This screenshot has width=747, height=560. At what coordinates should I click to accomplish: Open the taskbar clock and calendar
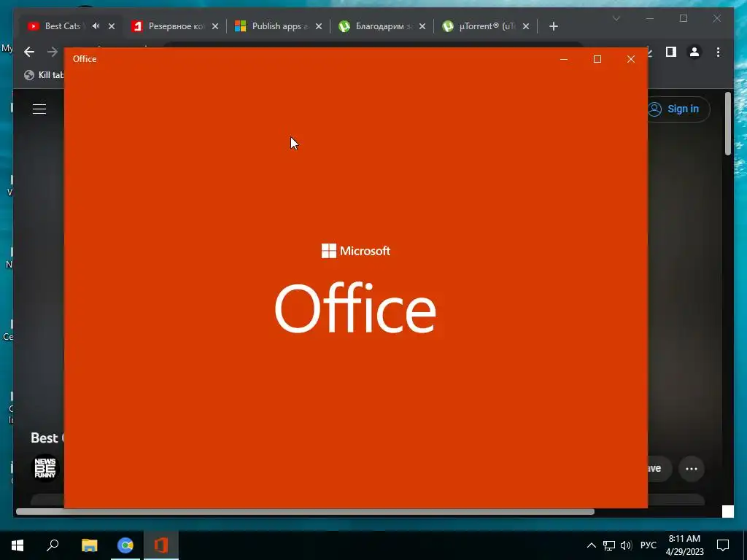684,545
